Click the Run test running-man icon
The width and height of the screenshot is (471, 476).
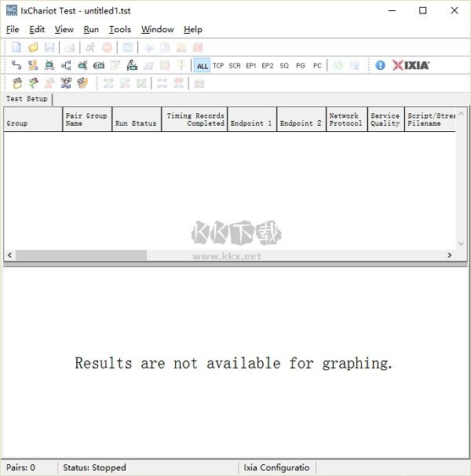point(90,48)
